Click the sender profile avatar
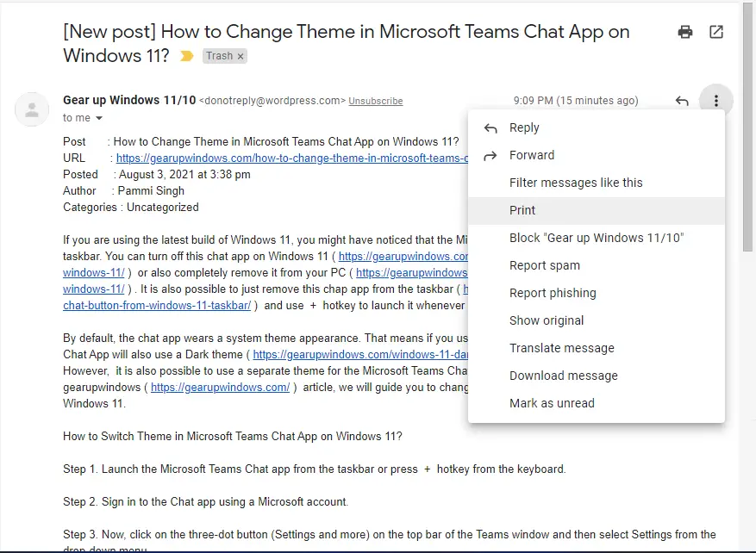The width and height of the screenshot is (756, 553). (32, 109)
